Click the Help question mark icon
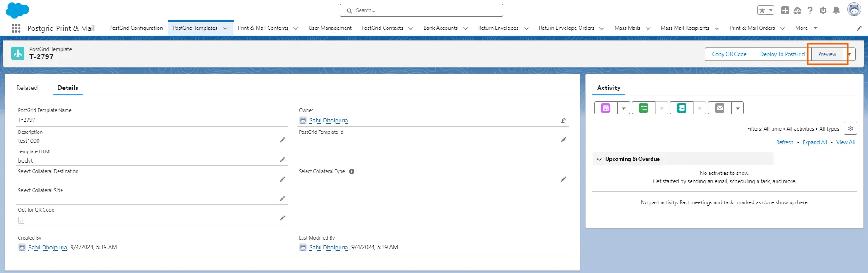Screen dimensions: 868x273 (810, 10)
